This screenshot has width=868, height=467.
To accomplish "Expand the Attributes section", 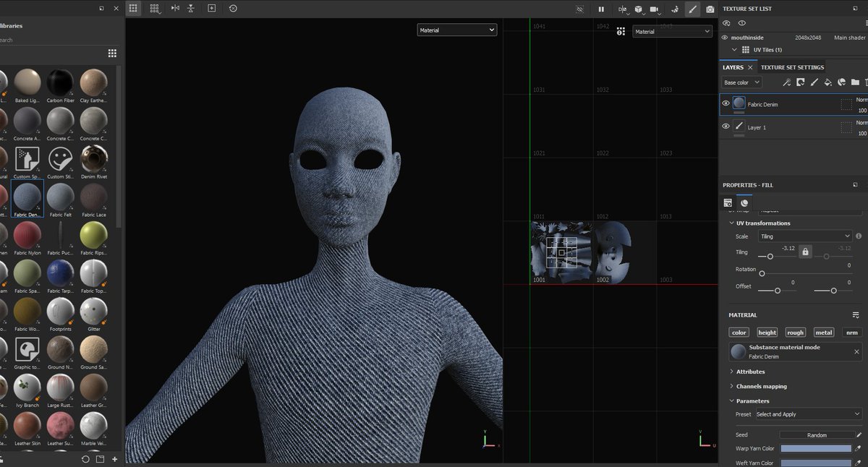I will pyautogui.click(x=731, y=372).
